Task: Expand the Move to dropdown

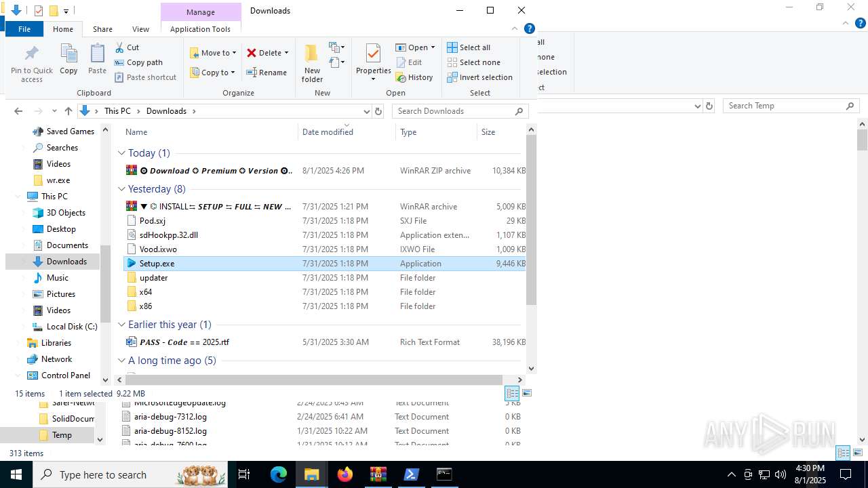Action: [x=234, y=53]
